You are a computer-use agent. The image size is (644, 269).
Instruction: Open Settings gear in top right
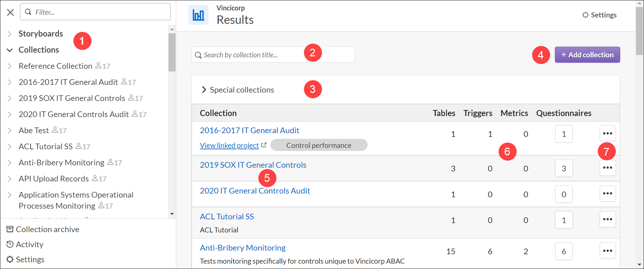pyautogui.click(x=599, y=15)
